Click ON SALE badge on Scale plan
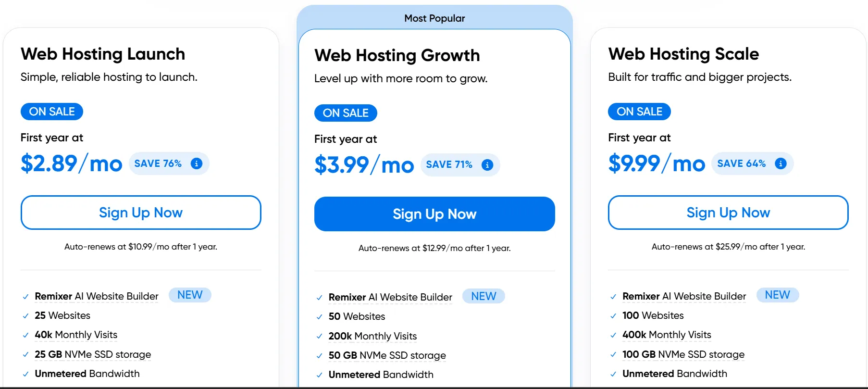The image size is (868, 389). [x=639, y=112]
